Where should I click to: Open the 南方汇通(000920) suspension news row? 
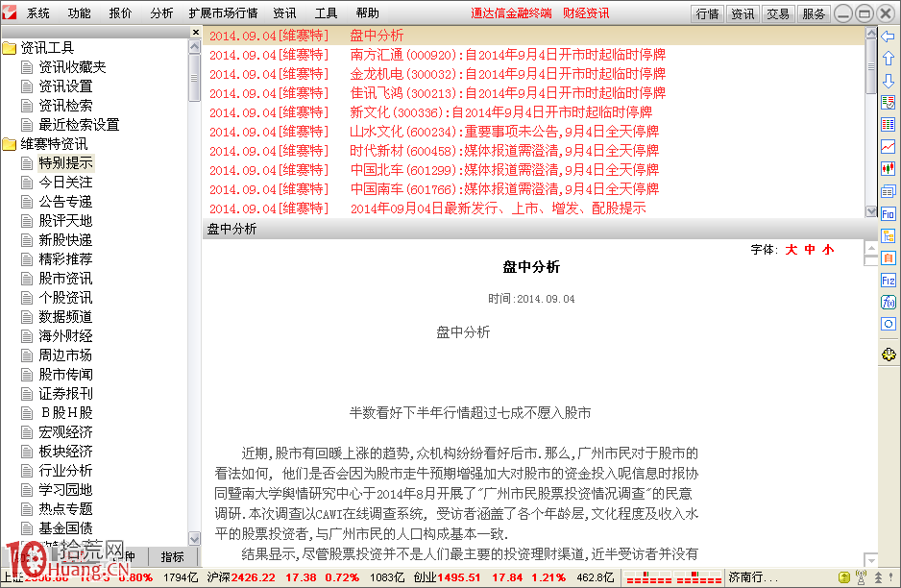(534, 55)
